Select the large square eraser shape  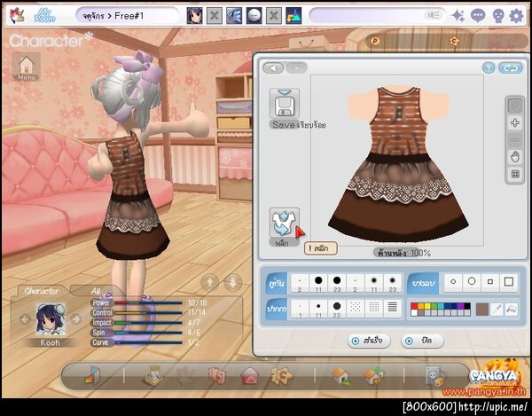click(x=509, y=282)
